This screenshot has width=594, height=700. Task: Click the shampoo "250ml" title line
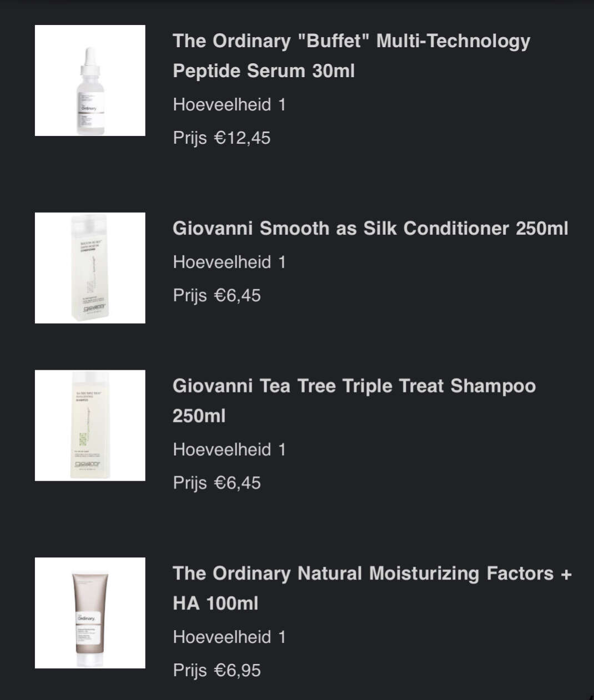199,416
